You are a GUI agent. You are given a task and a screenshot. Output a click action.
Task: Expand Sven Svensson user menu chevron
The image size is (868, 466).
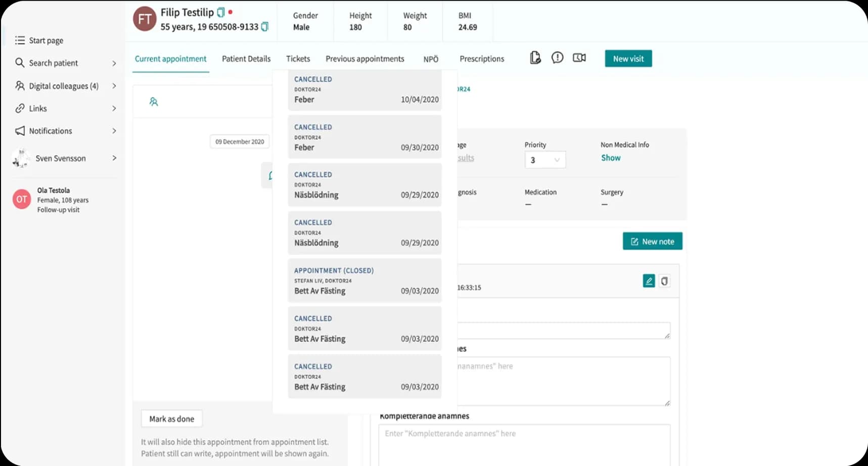114,158
